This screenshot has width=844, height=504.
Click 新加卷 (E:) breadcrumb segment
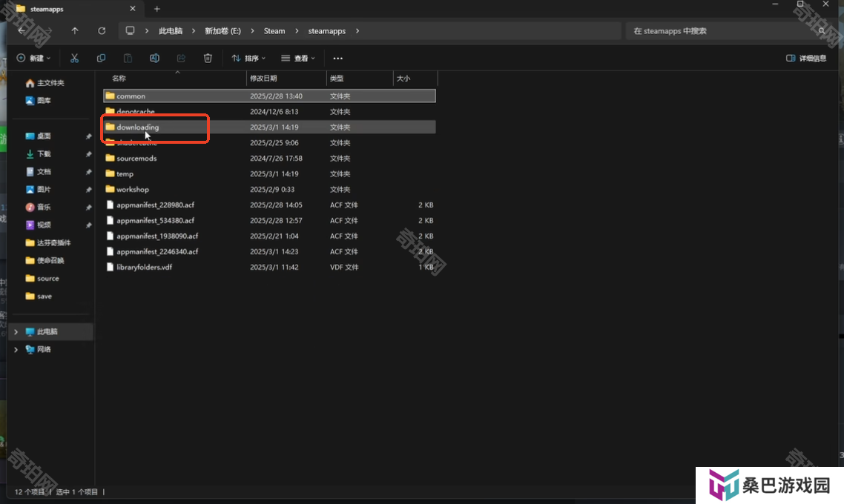point(222,30)
